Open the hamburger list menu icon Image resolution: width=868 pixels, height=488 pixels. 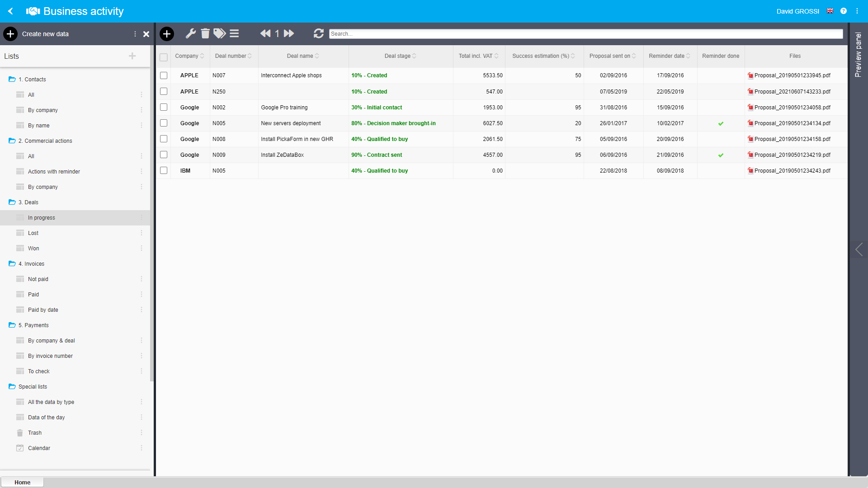(x=234, y=33)
